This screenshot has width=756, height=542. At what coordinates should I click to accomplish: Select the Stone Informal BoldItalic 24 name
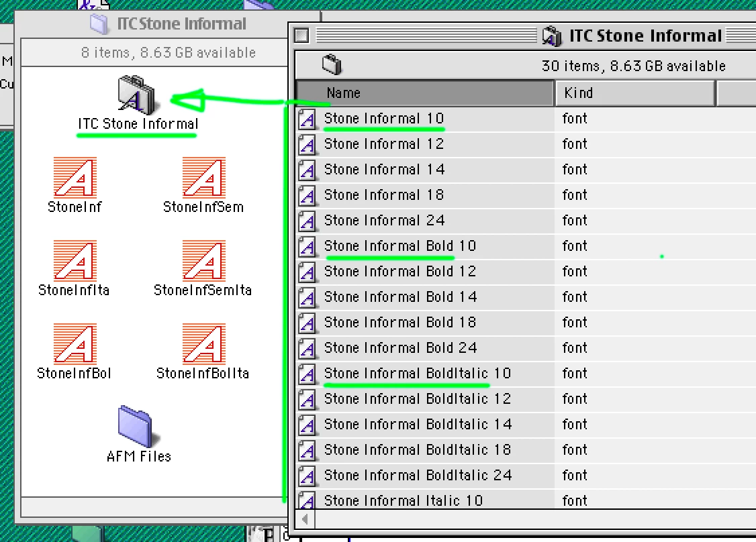(418, 476)
